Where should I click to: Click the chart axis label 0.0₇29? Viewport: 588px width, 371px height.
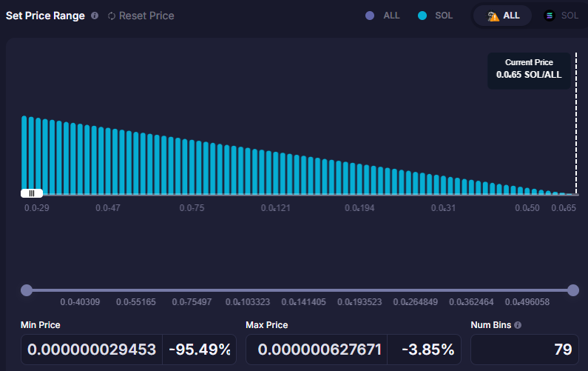37,208
